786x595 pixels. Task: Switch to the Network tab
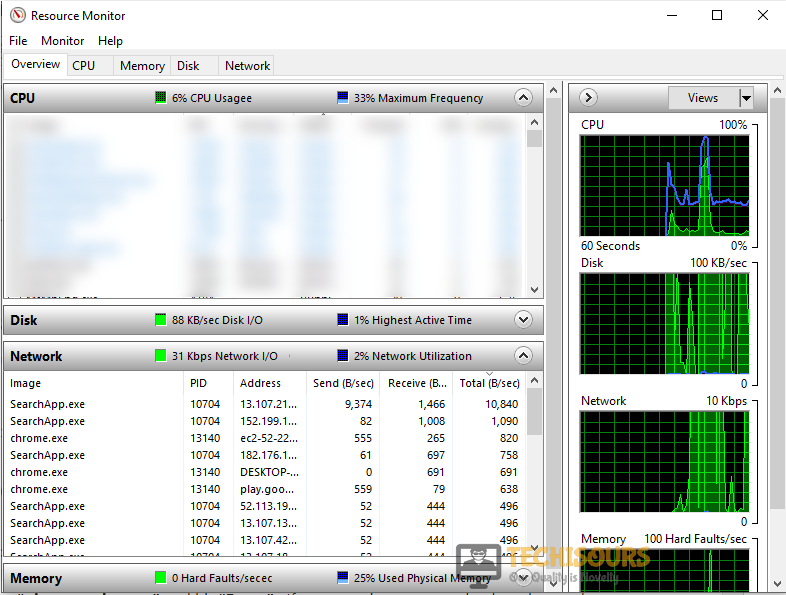[247, 66]
